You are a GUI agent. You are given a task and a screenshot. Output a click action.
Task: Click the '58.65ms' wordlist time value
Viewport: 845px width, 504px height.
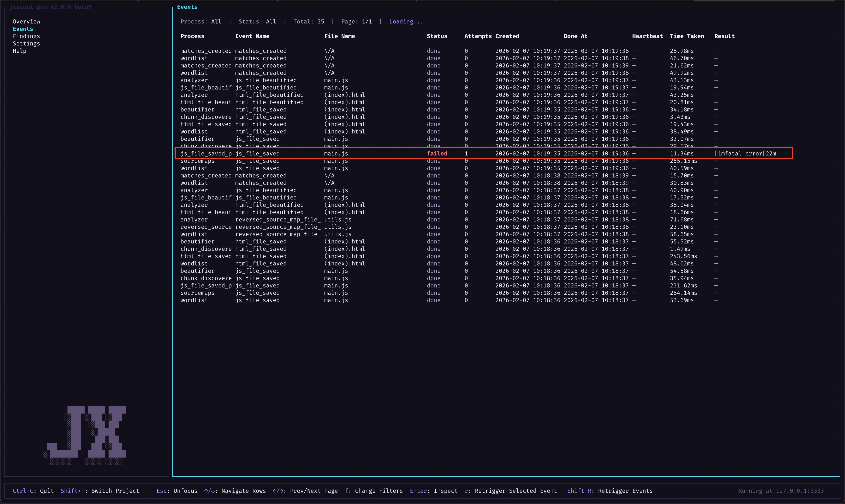tap(682, 234)
